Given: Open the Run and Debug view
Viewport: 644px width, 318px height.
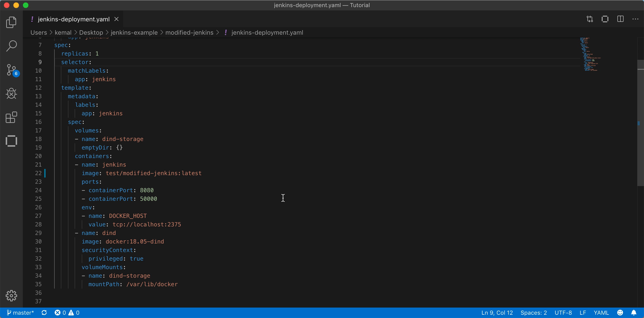Looking at the screenshot, I should 11,94.
